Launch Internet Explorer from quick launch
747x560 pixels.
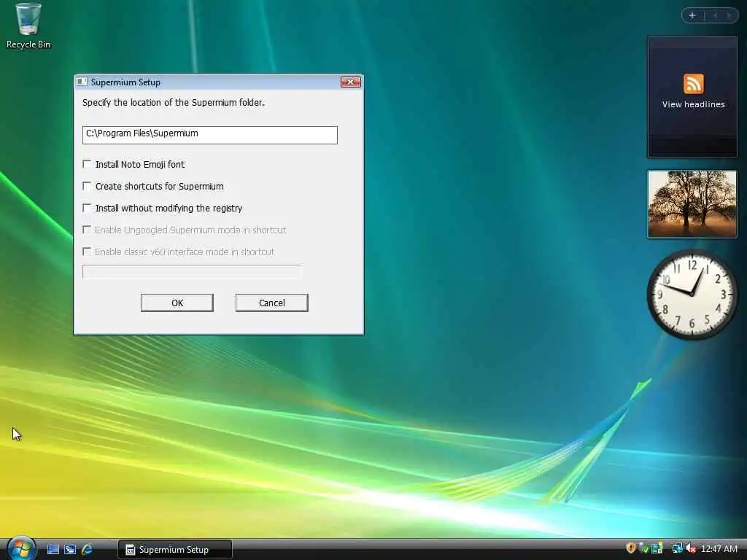coord(88,550)
